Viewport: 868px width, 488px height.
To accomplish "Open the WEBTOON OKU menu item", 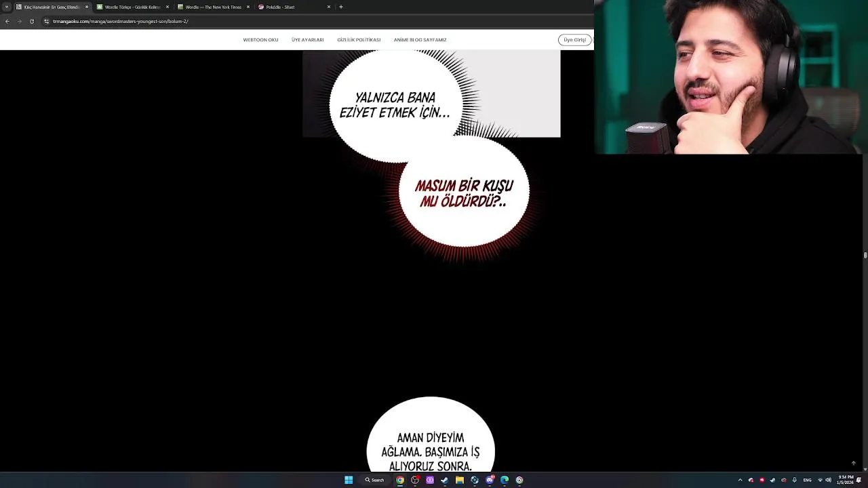I will coord(260,40).
